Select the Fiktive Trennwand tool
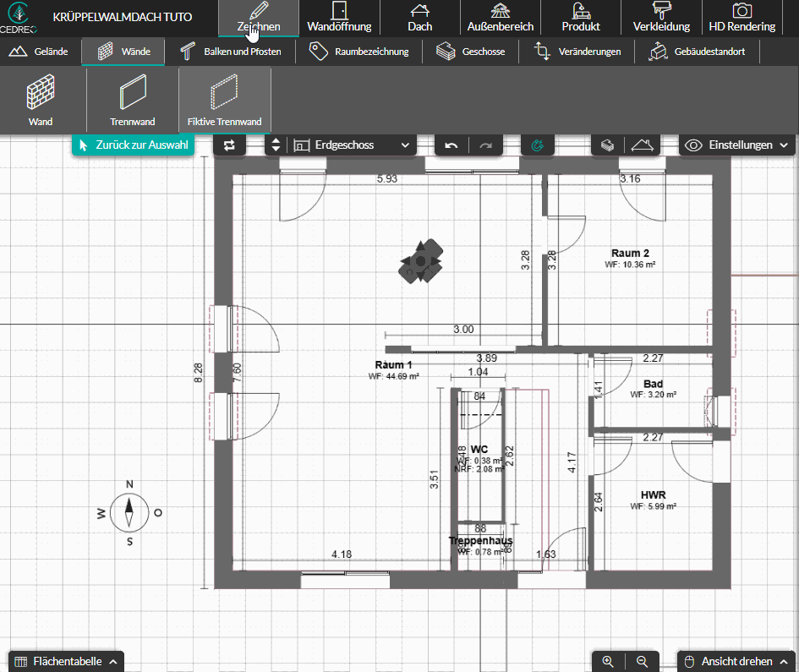The image size is (799, 672). pyautogui.click(x=225, y=101)
